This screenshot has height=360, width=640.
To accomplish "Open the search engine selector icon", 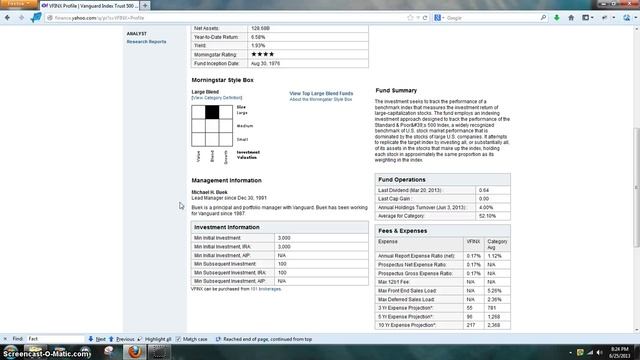I will tap(438, 18).
